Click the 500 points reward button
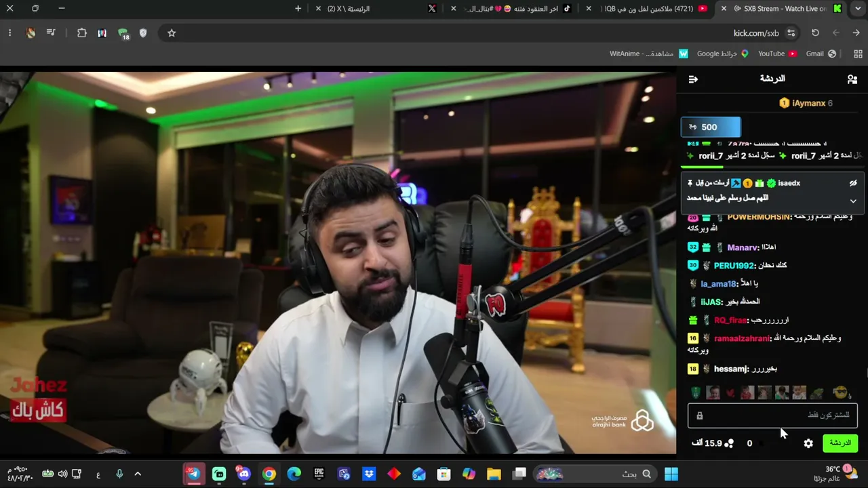The height and width of the screenshot is (488, 868). tap(711, 127)
